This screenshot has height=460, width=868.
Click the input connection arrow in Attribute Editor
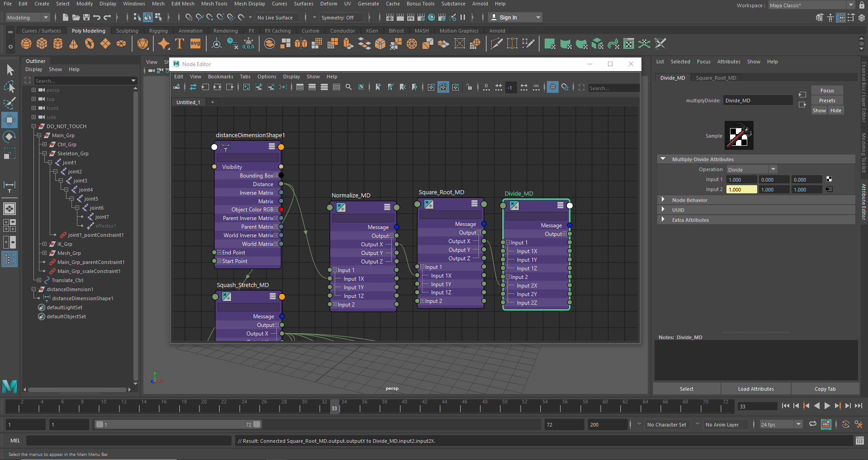point(802,95)
